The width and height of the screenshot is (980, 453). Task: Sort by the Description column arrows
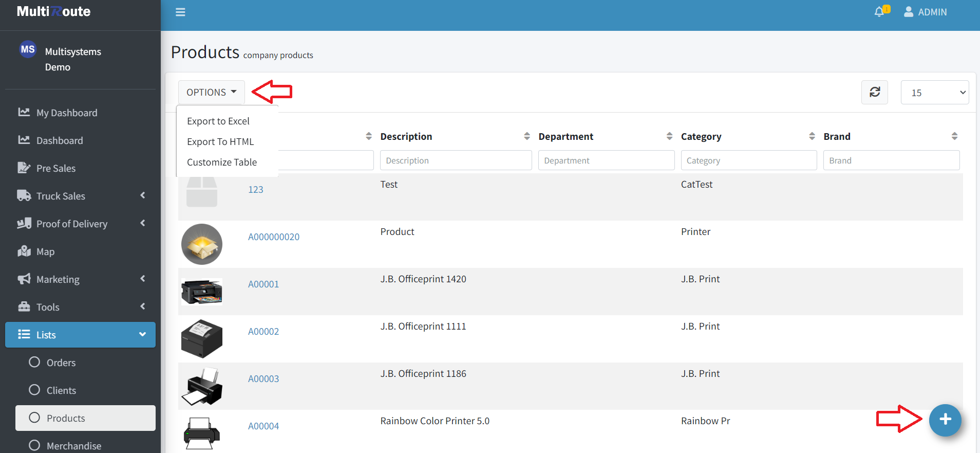526,136
